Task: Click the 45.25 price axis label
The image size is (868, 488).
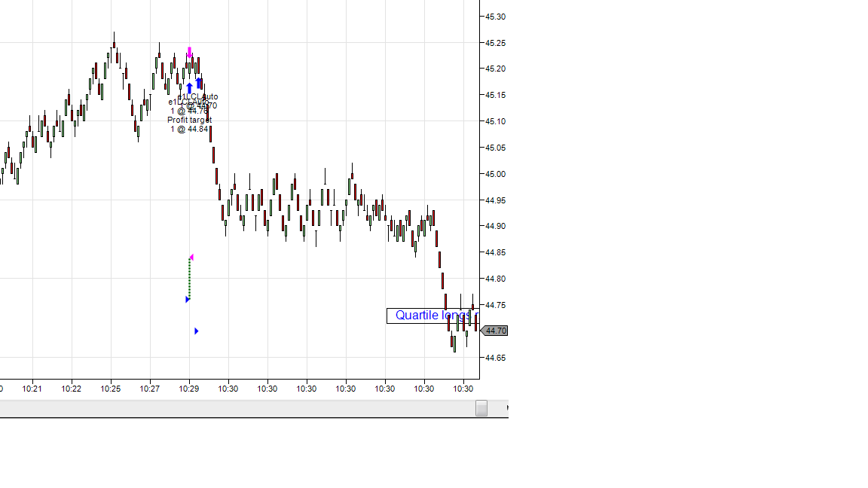Action: tap(495, 43)
